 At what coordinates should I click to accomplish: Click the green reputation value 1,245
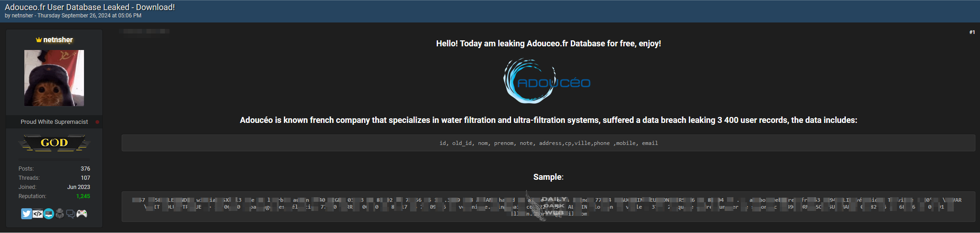pos(83,196)
